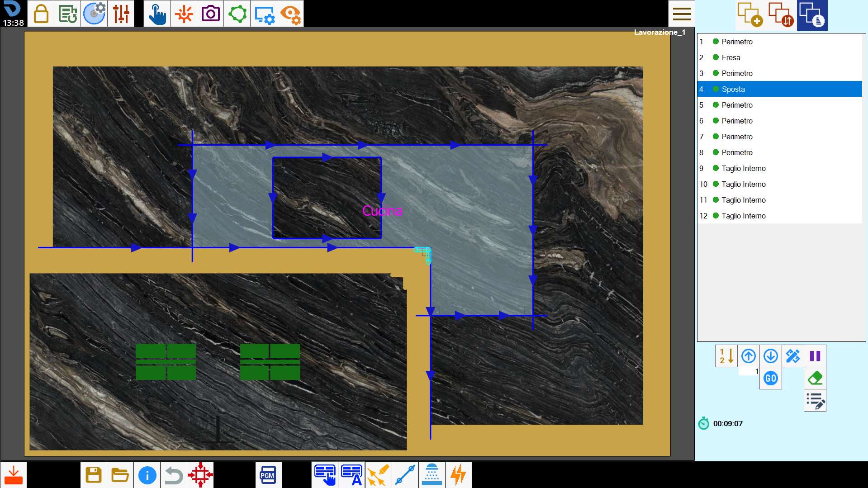Image resolution: width=868 pixels, height=488 pixels.
Task: Select the Sposta operation row
Action: click(780, 89)
